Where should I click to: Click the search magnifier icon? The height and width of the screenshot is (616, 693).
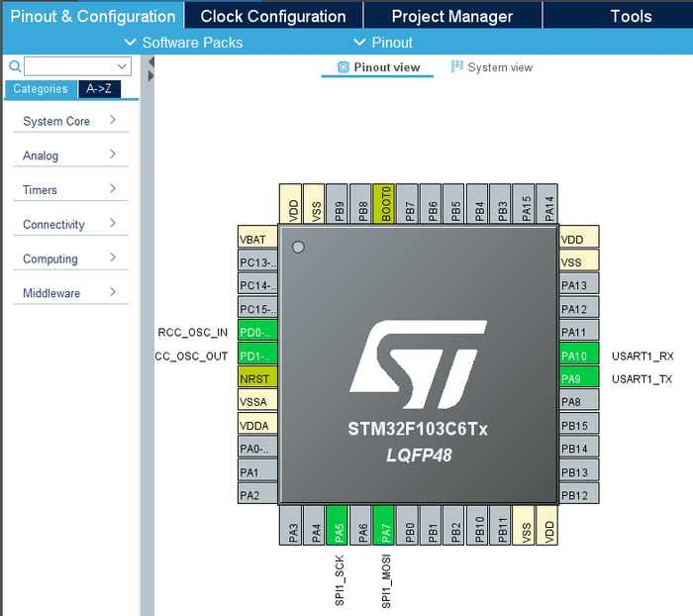(x=15, y=66)
